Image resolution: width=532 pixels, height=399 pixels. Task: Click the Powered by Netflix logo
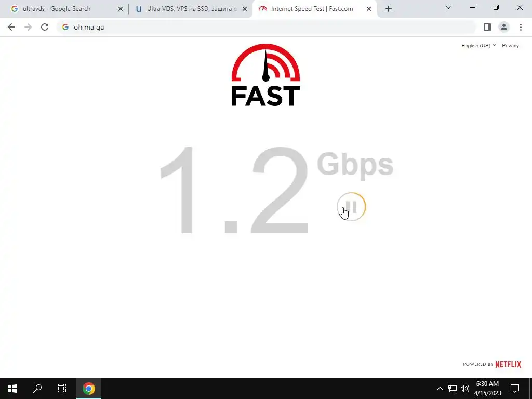[x=492, y=364]
